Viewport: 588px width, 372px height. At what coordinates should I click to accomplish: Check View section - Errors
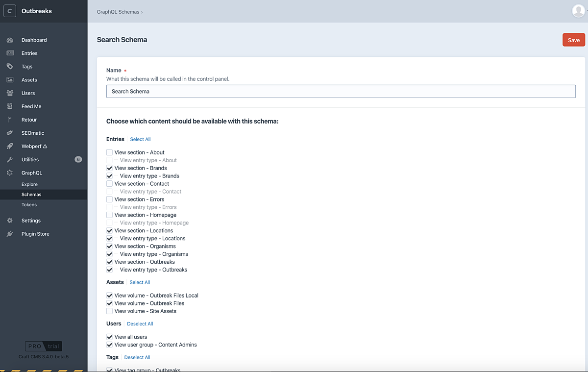click(x=109, y=199)
